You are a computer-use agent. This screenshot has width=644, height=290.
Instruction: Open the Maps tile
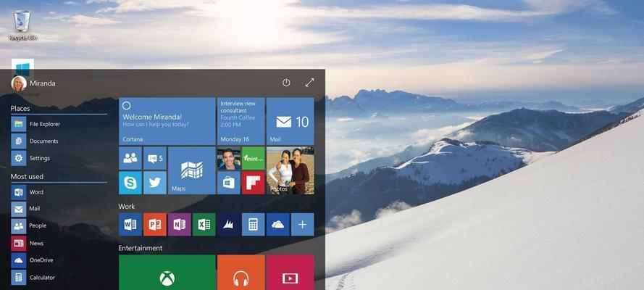192,170
